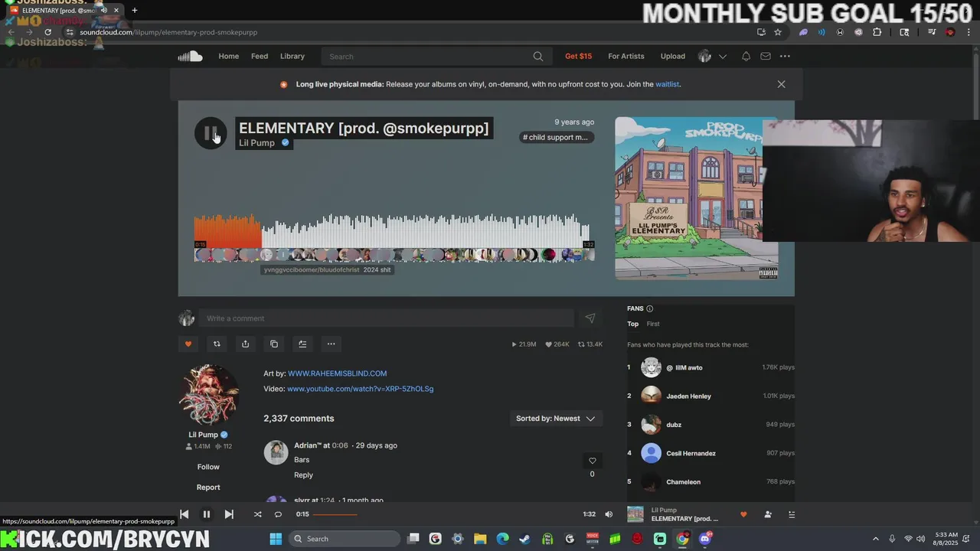
Task: Toggle shuffle in the player bar
Action: click(x=257, y=514)
